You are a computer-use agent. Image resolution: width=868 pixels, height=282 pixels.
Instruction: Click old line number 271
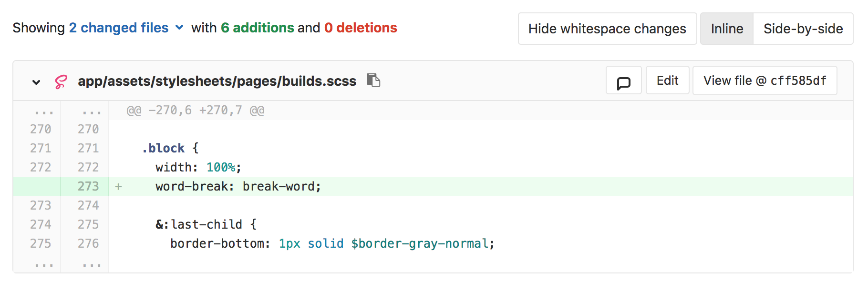41,148
